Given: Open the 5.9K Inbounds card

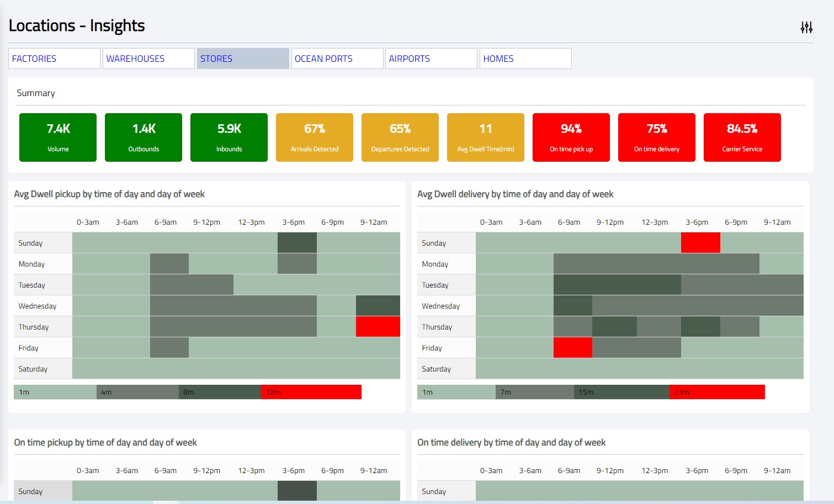Looking at the screenshot, I should point(229,137).
